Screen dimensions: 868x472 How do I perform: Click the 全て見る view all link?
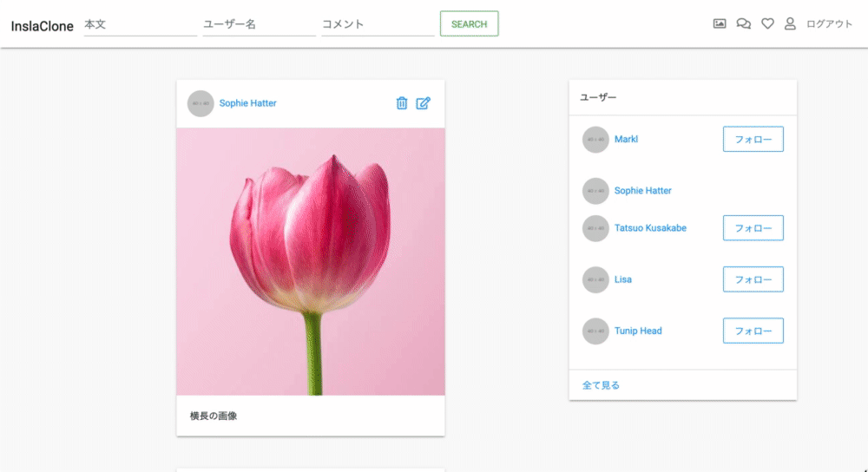point(601,385)
